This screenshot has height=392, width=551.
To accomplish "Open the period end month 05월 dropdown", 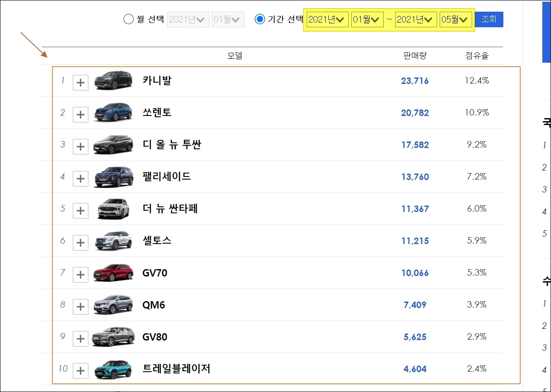I will (456, 19).
